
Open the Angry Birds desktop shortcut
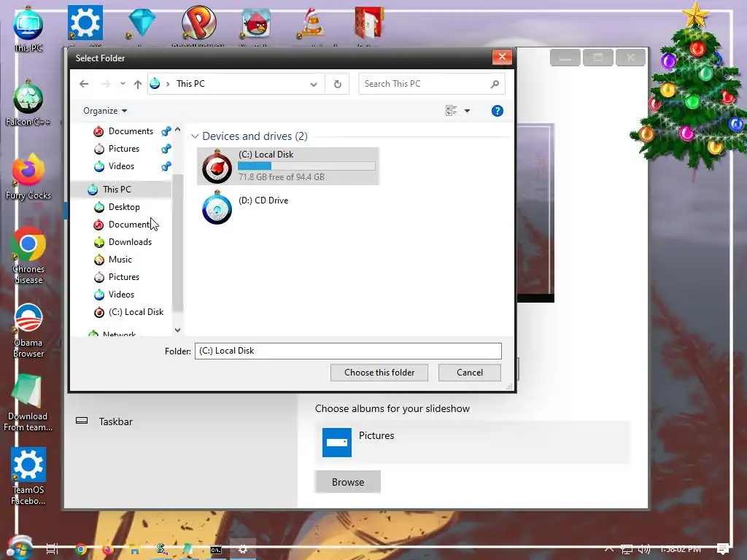tap(256, 23)
